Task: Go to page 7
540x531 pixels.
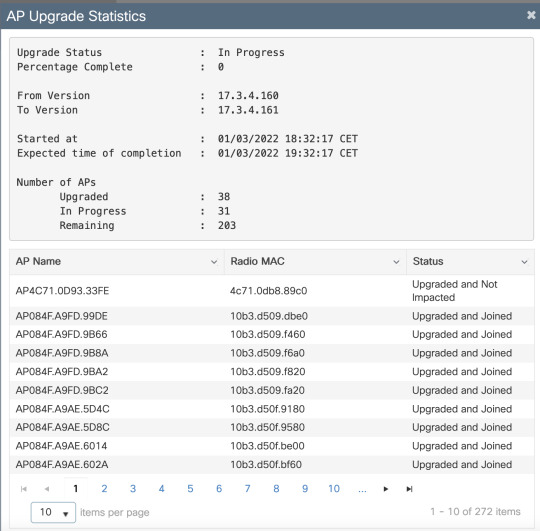Action: click(x=248, y=489)
